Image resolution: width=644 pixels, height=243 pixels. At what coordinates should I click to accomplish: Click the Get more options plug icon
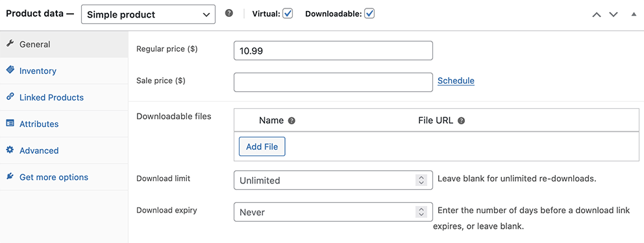tap(10, 177)
